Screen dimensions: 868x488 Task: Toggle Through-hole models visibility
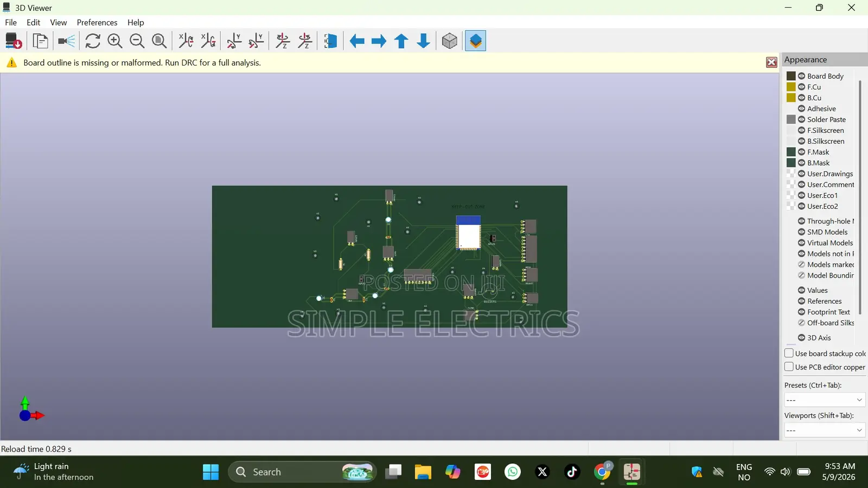tap(801, 221)
